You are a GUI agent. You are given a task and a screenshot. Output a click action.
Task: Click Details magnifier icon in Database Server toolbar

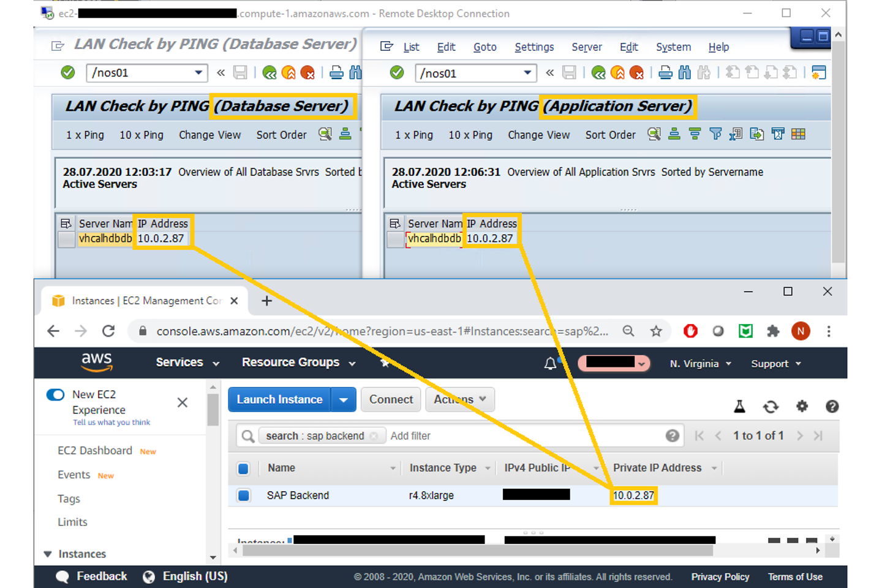coord(325,134)
